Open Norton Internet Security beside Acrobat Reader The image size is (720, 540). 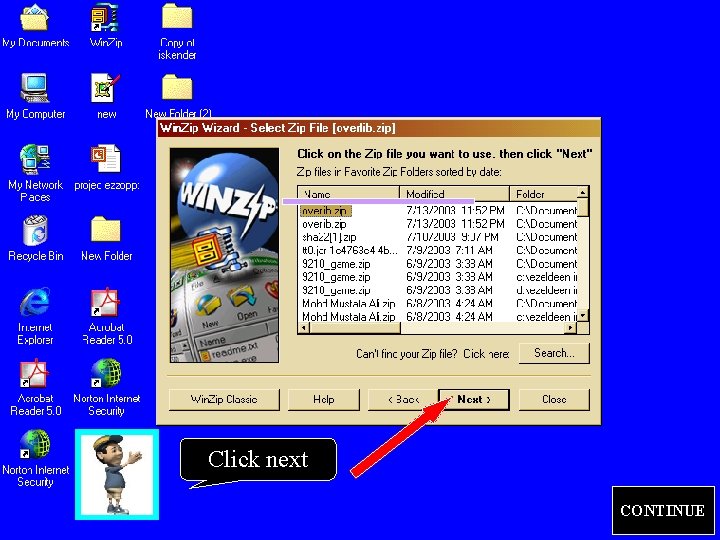107,387
